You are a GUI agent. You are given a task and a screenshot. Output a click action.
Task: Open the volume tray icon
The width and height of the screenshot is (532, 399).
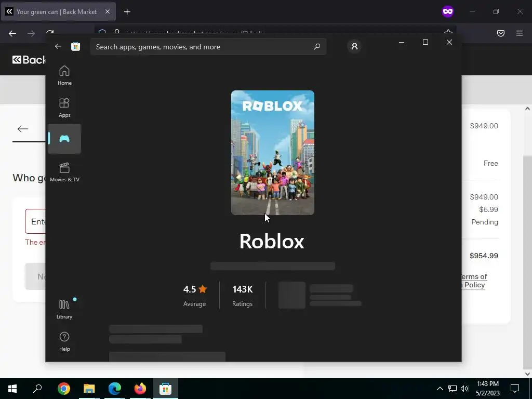(464, 389)
